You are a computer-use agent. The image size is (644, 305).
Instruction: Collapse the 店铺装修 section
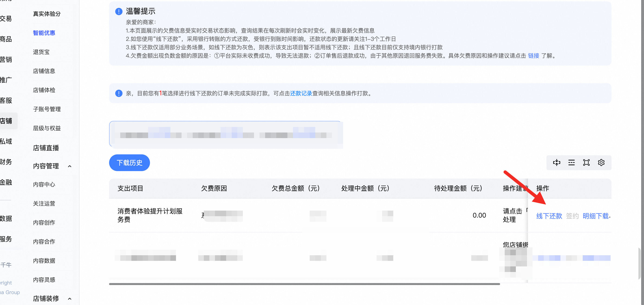(70, 298)
